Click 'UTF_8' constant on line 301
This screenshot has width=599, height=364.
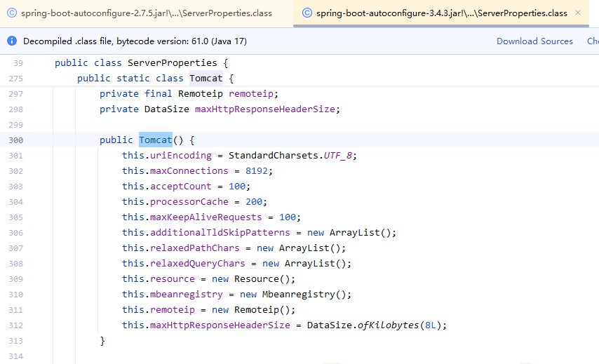pyautogui.click(x=338, y=156)
